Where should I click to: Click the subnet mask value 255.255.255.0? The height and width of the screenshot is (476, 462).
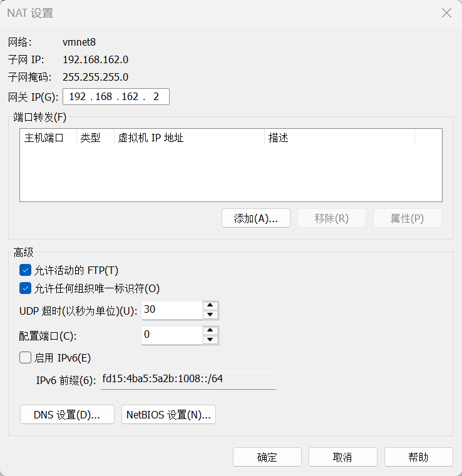pyautogui.click(x=95, y=77)
